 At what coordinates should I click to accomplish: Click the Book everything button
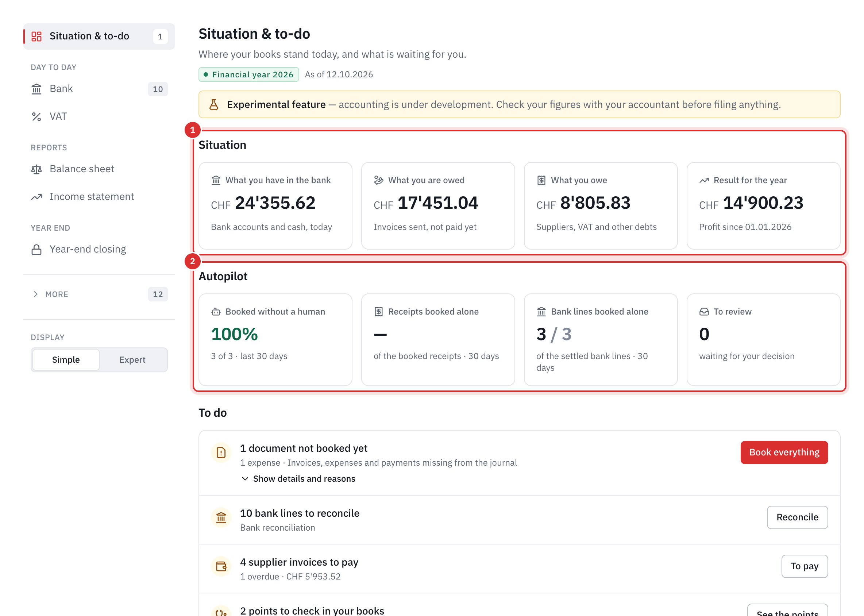tap(784, 452)
